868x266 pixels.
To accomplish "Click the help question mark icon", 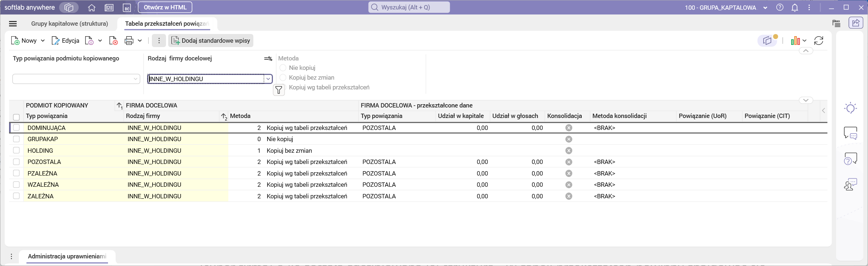I will tap(780, 8).
